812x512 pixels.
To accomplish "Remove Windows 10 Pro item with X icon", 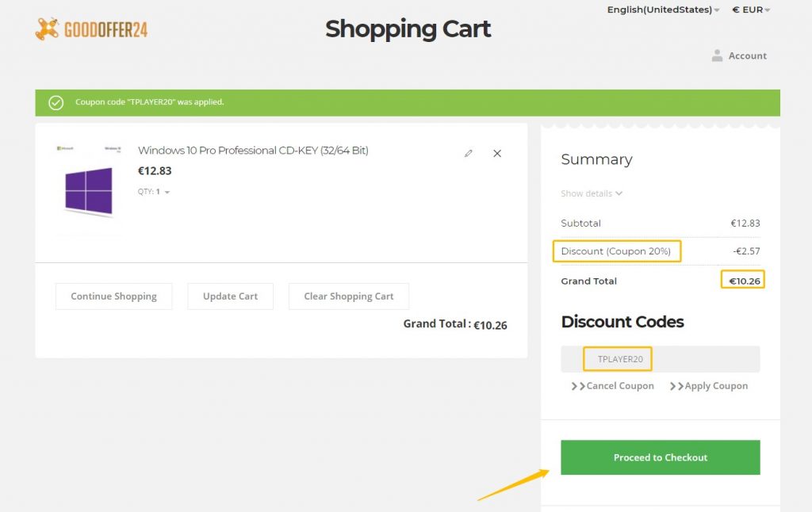I will pos(497,153).
